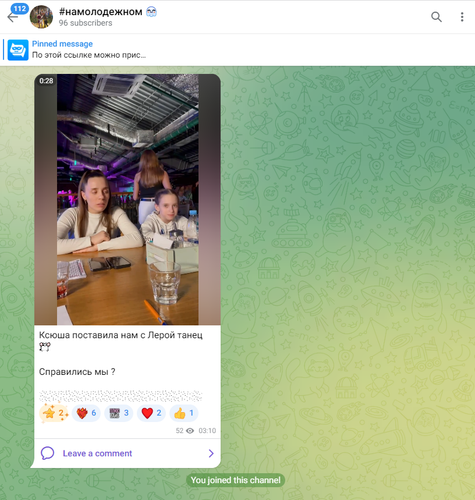Click the post timestamp 03:10

(x=207, y=431)
